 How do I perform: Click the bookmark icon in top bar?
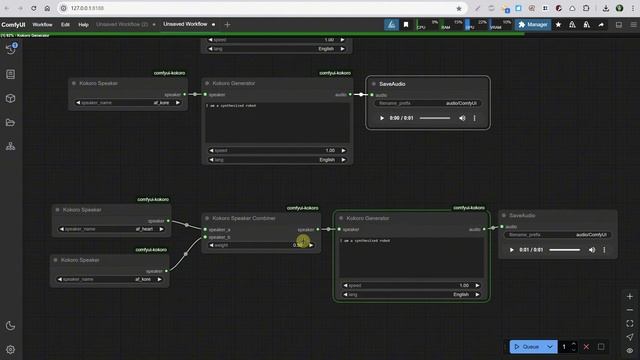click(x=406, y=25)
